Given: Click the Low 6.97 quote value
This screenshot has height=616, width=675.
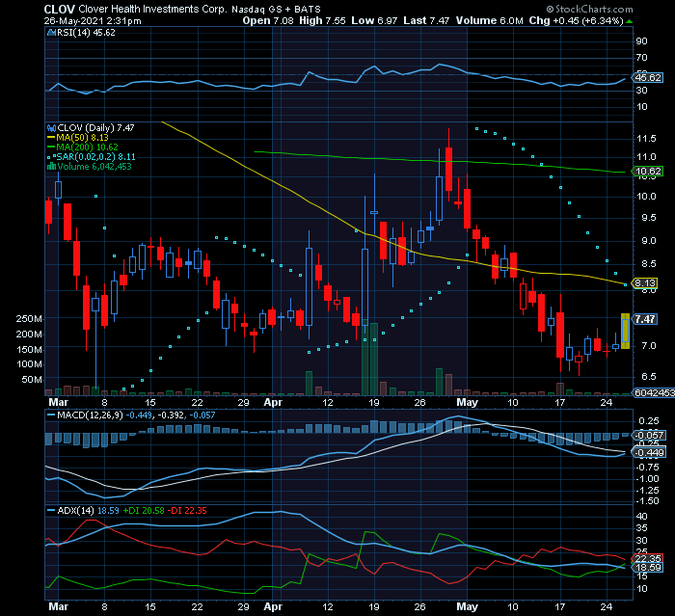Looking at the screenshot, I should coord(374,20).
